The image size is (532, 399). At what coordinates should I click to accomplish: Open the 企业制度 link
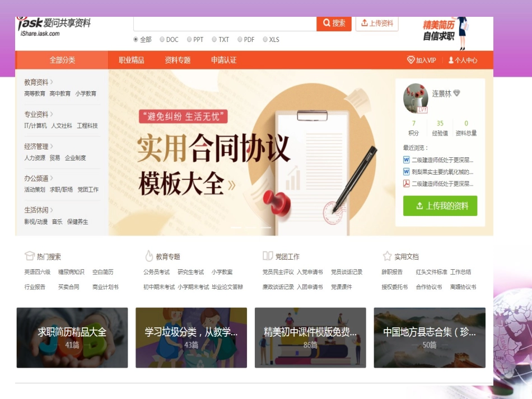(76, 158)
